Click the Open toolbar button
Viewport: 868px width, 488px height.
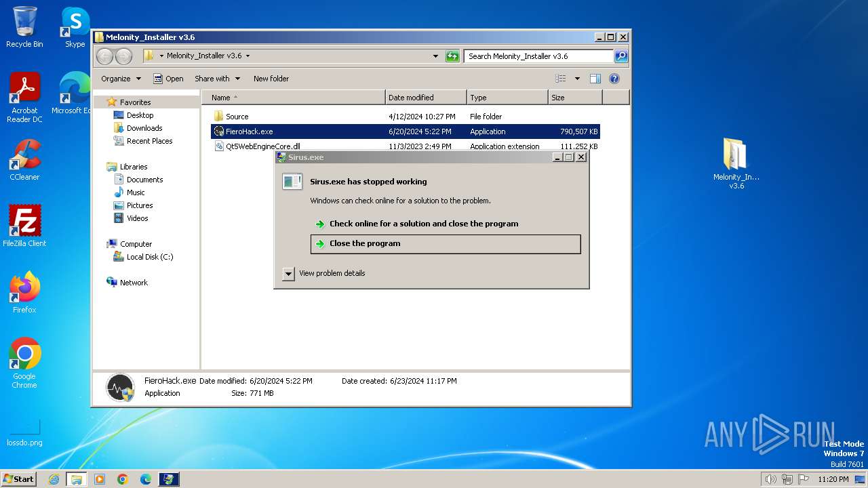click(x=168, y=79)
